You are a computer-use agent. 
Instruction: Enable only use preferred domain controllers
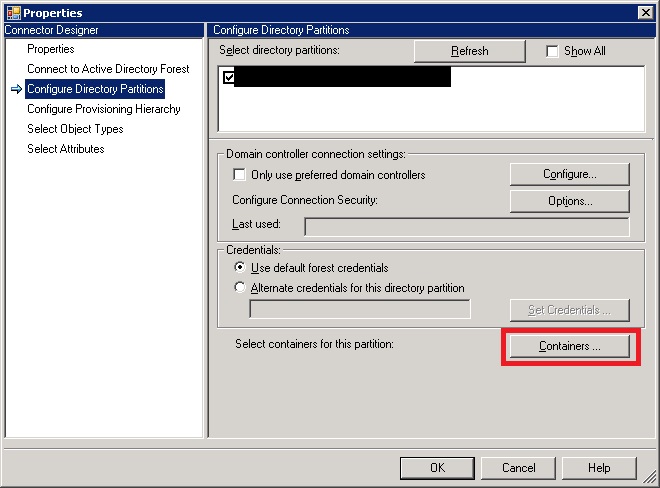(239, 175)
